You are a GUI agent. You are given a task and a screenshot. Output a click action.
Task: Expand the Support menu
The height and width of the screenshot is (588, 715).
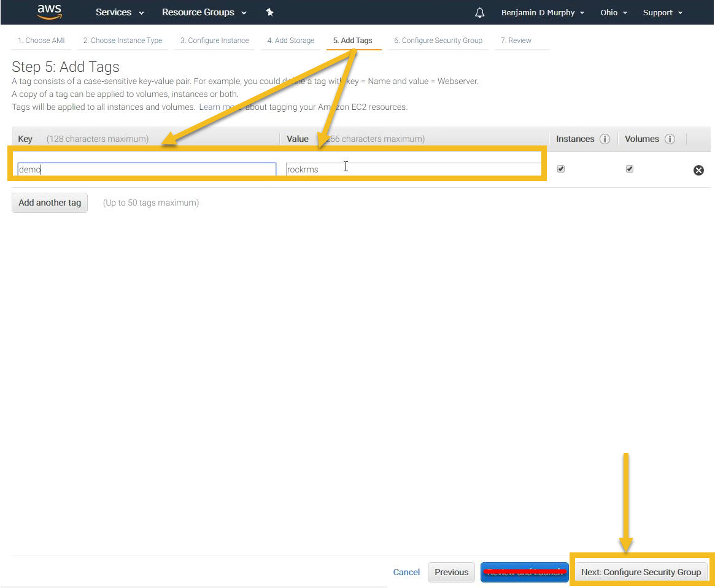pos(663,12)
